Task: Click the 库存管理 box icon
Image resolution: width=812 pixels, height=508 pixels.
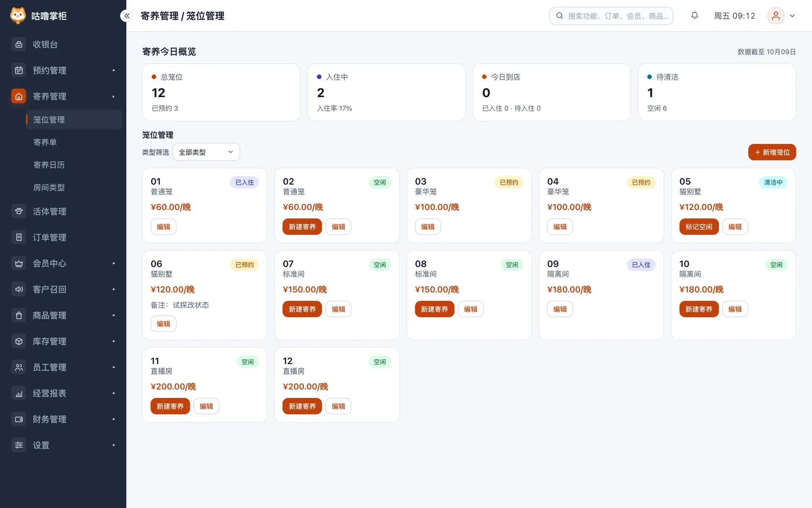Action: click(19, 341)
